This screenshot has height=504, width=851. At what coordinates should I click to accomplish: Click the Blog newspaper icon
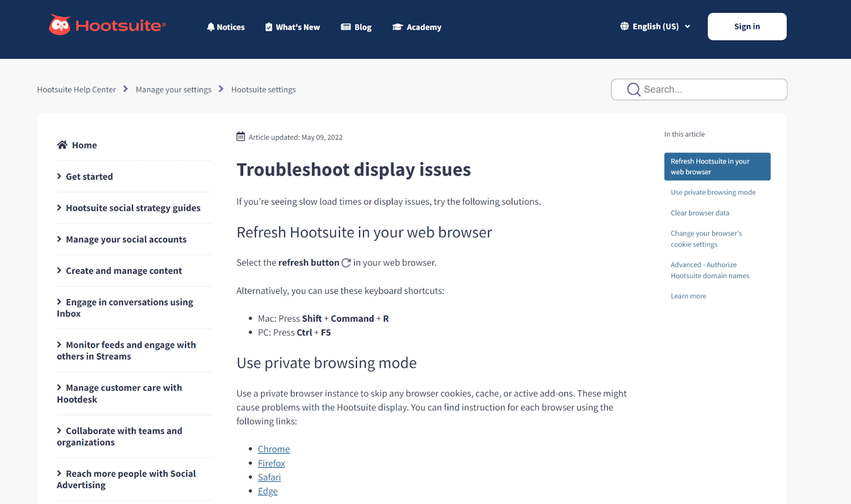click(x=346, y=27)
